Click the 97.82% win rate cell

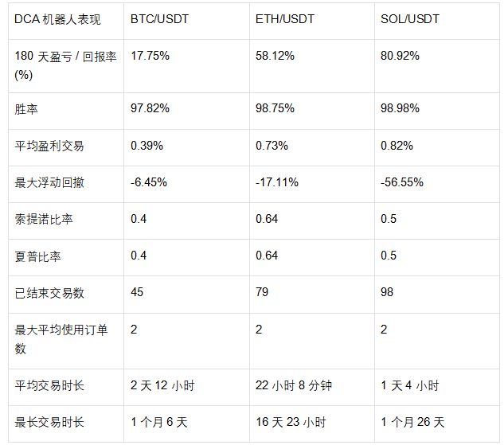click(150, 108)
